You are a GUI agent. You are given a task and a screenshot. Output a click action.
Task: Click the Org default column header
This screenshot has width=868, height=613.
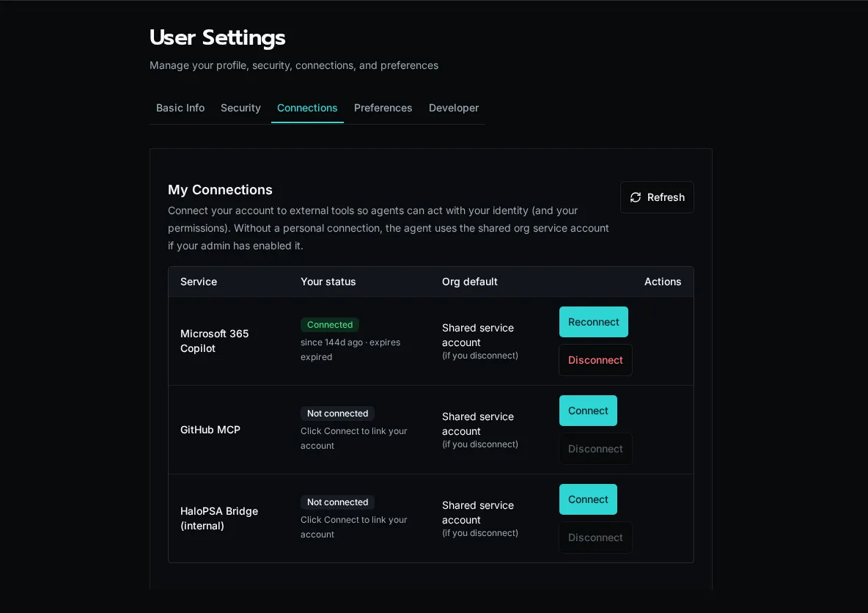pyautogui.click(x=469, y=282)
